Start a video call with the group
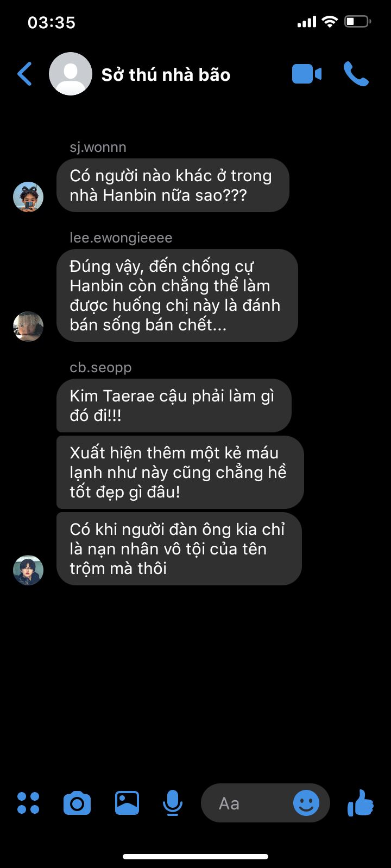Image resolution: width=391 pixels, height=868 pixels. 307,74
